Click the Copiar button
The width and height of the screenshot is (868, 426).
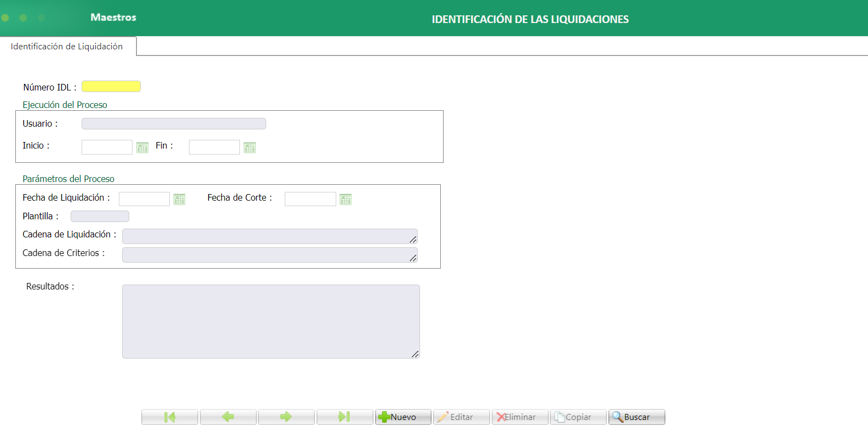(x=578, y=417)
